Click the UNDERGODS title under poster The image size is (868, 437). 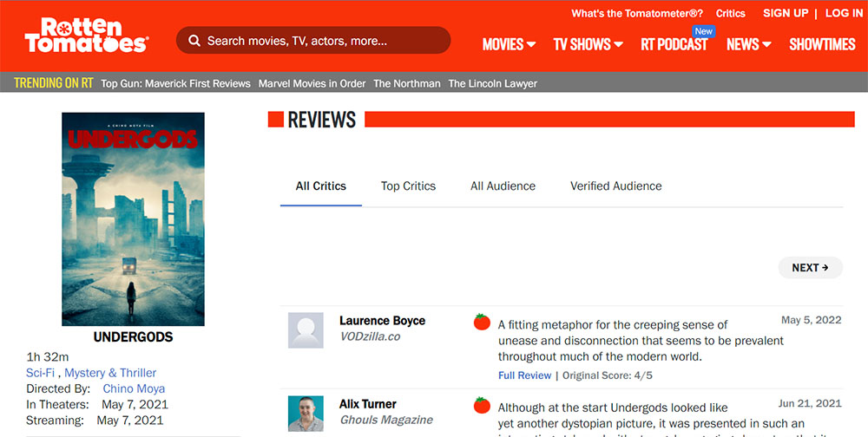(x=133, y=337)
